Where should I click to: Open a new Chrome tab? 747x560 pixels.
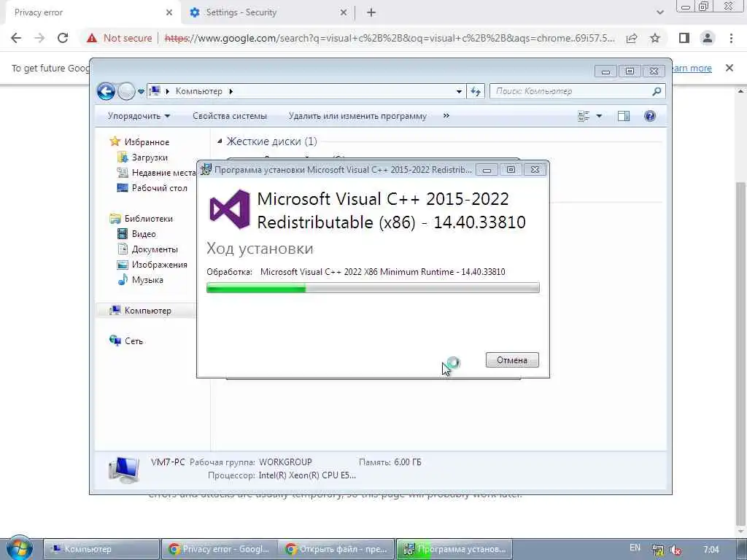pyautogui.click(x=371, y=13)
